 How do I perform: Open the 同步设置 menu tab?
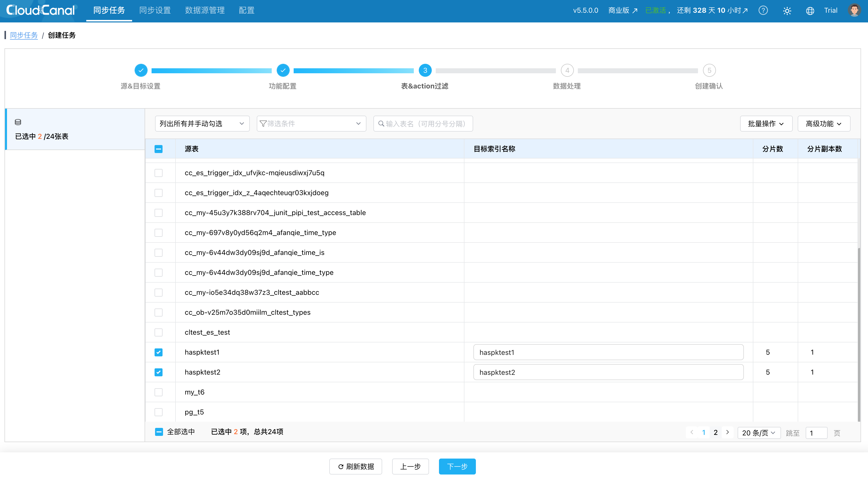pyautogui.click(x=155, y=10)
